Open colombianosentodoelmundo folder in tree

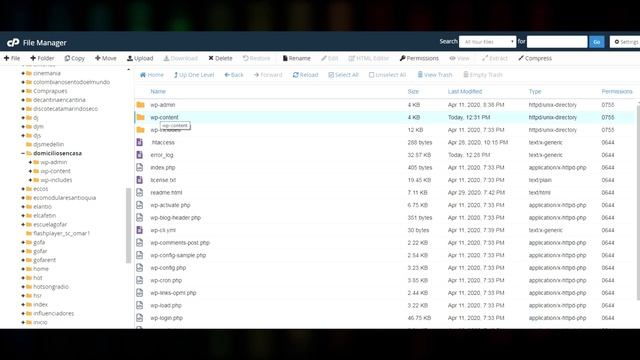pyautogui.click(x=71, y=82)
